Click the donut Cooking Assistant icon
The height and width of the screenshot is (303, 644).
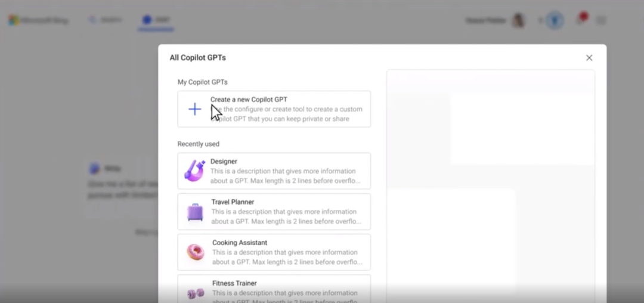(196, 252)
